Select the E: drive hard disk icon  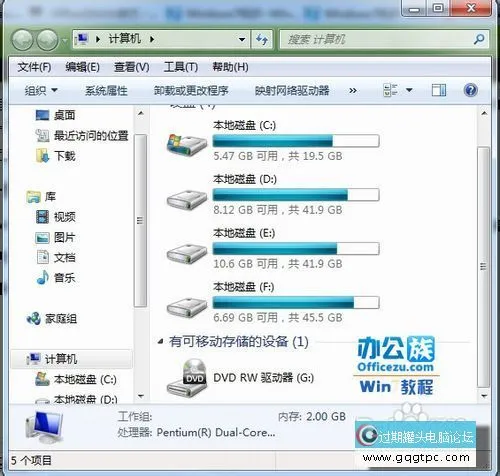[187, 253]
